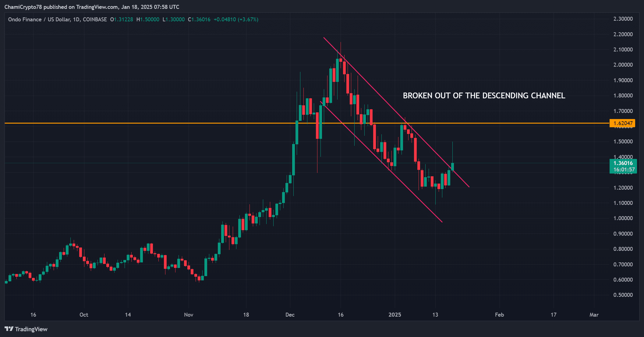Click 'Ondo Finance / US Dollar' symbol title
644x337 pixels.
point(40,19)
